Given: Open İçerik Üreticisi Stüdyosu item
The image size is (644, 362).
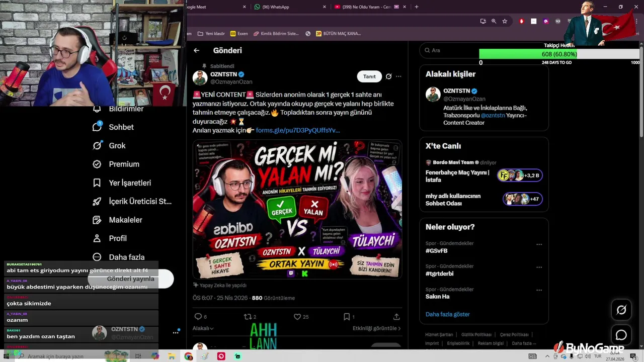Looking at the screenshot, I should click(x=132, y=201).
